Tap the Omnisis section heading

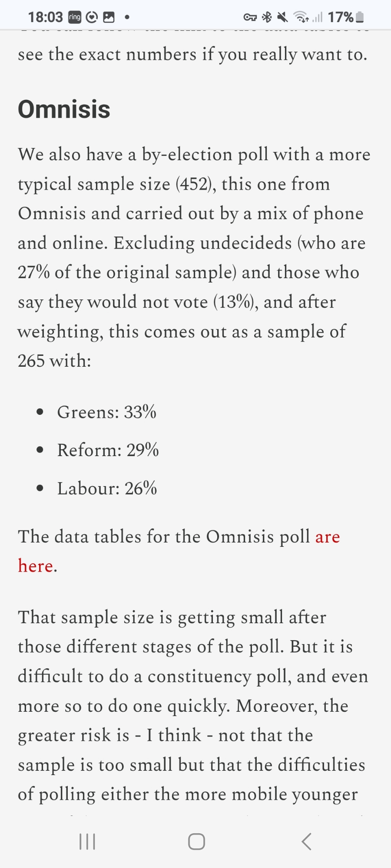coord(64,109)
